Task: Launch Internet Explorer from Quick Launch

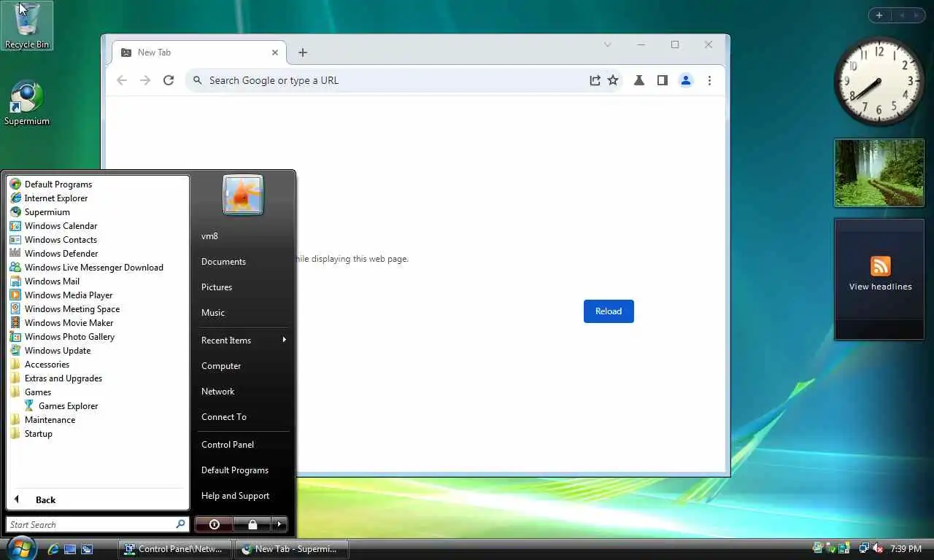Action: pos(53,549)
